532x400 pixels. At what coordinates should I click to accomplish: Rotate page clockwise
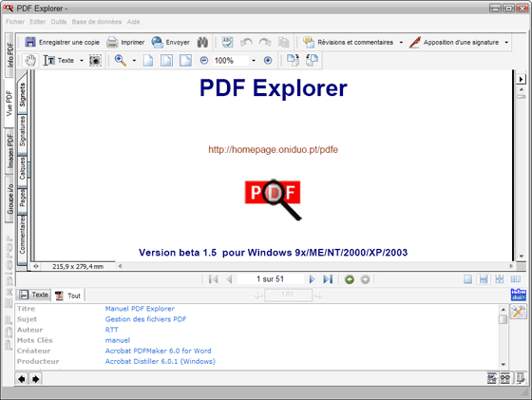[x=293, y=61]
